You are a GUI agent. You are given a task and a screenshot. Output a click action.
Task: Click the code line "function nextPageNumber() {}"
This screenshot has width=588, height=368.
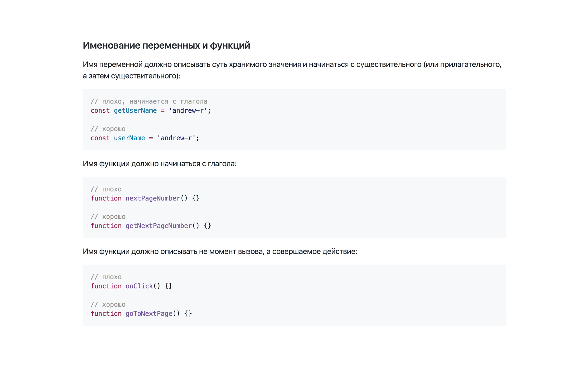(x=145, y=198)
